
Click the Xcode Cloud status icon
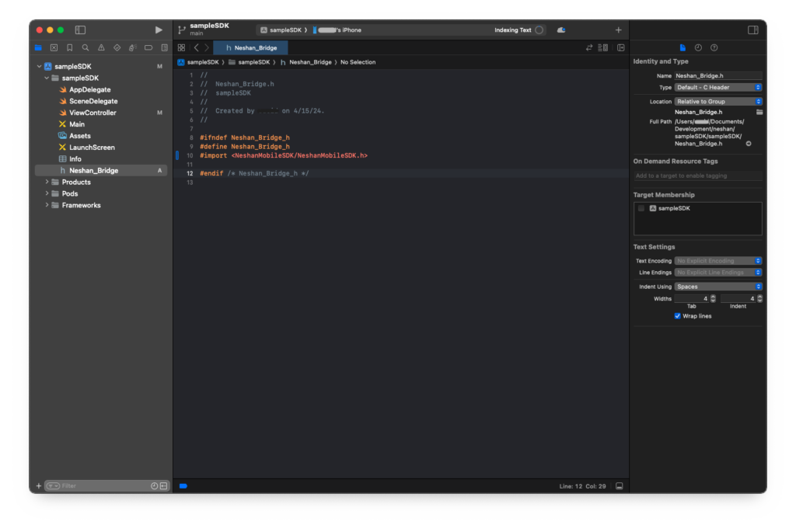pos(560,30)
